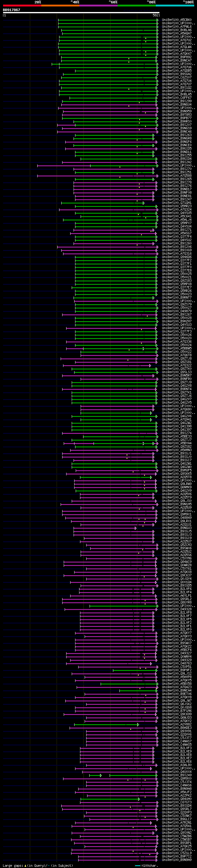Open UniRef100_A7Q7U6 hit

click(176, 67)
